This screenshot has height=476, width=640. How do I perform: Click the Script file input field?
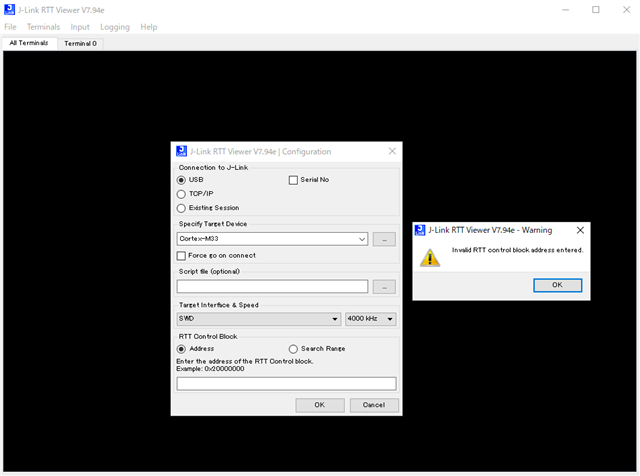272,287
